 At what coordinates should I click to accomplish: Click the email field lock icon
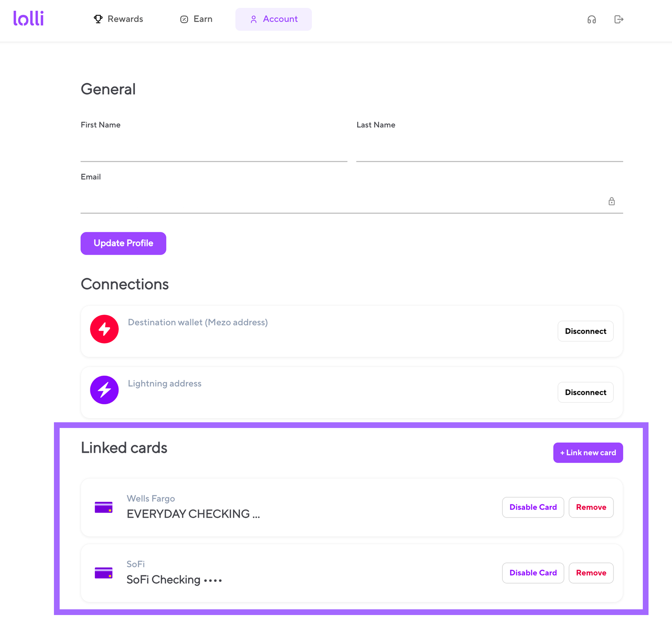click(x=611, y=201)
